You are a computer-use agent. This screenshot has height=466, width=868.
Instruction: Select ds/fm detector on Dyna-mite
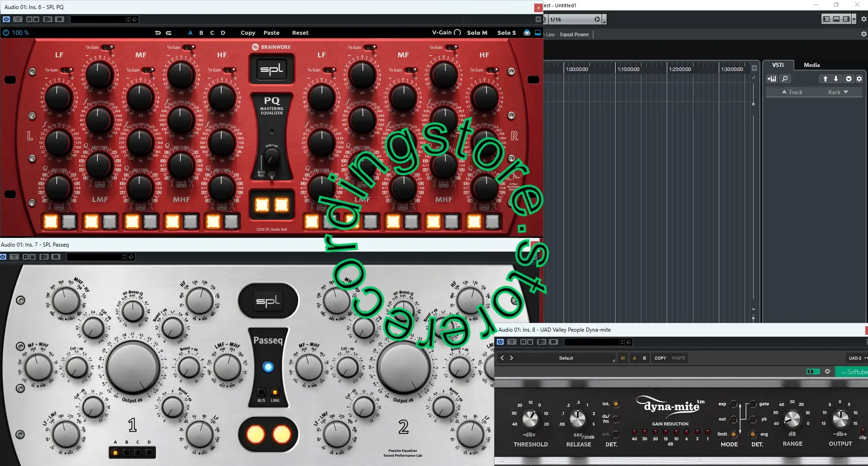pos(616,419)
